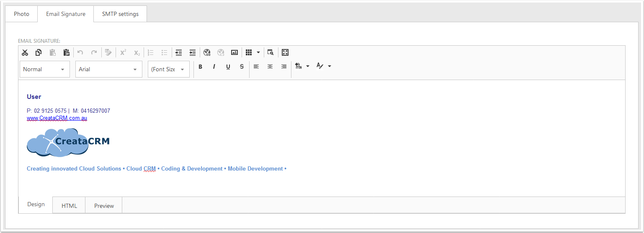
Task: Expand the insert table dropdown arrow
Action: tap(258, 52)
